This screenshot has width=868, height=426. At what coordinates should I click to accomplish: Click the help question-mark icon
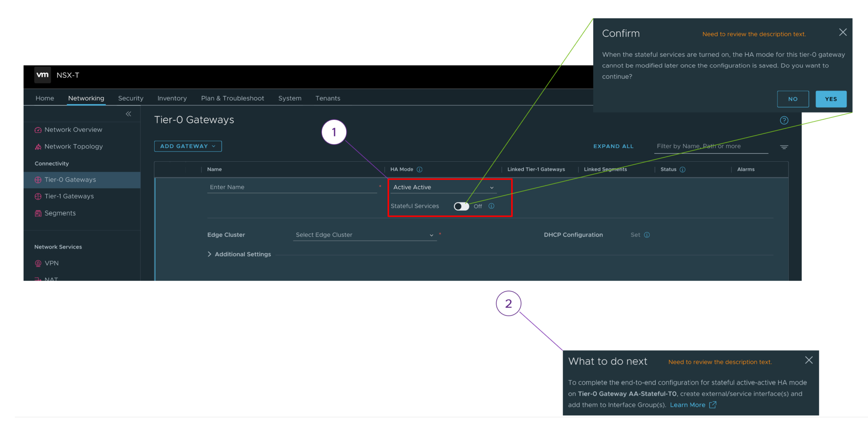(784, 120)
